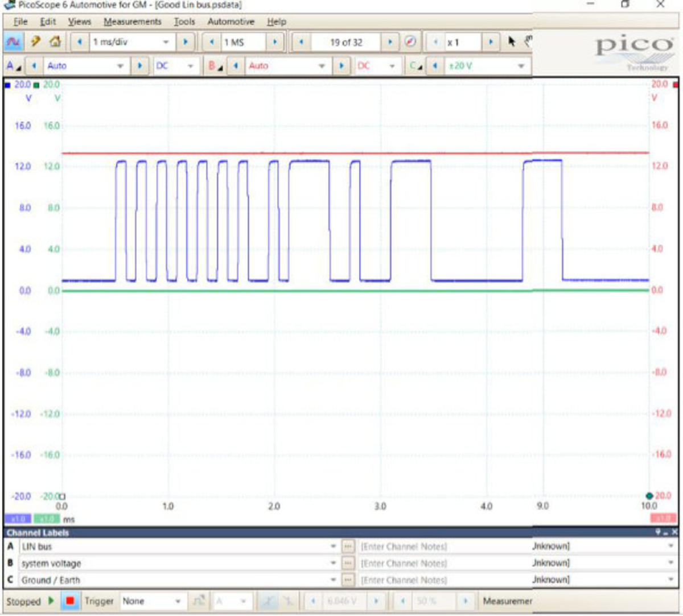
Task: Open the Ground / Earth label dropdown arrow
Action: click(x=333, y=580)
